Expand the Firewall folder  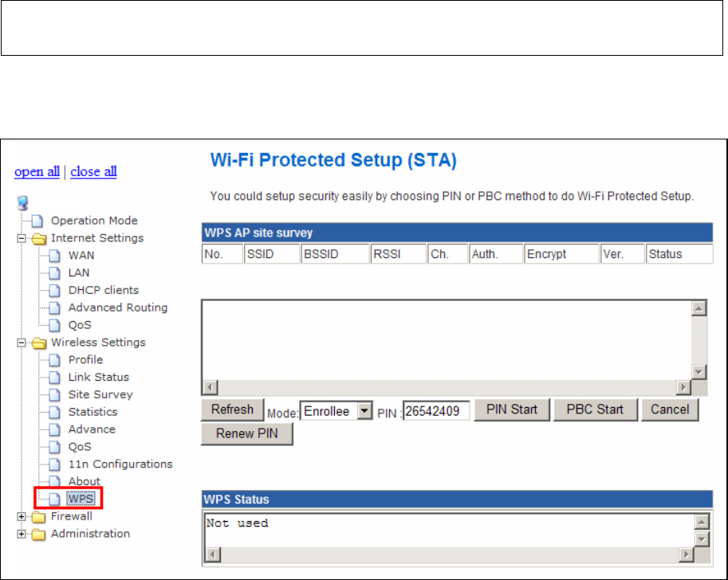click(x=22, y=517)
